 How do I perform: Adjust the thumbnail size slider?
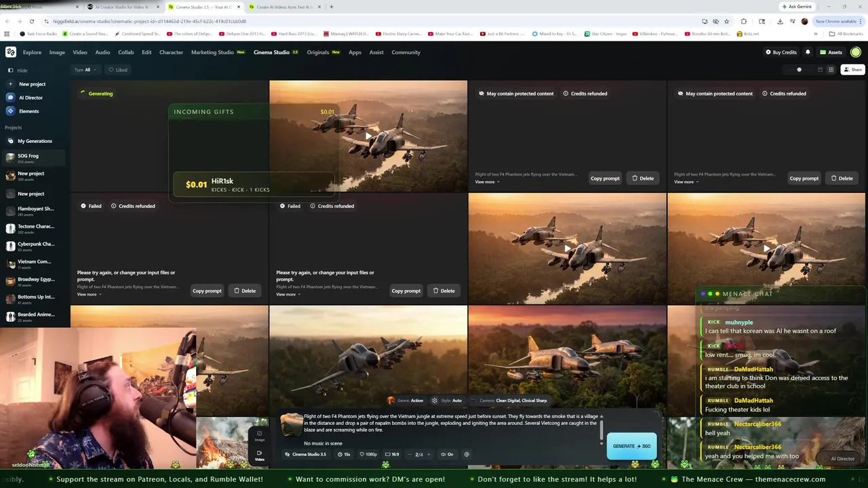799,70
